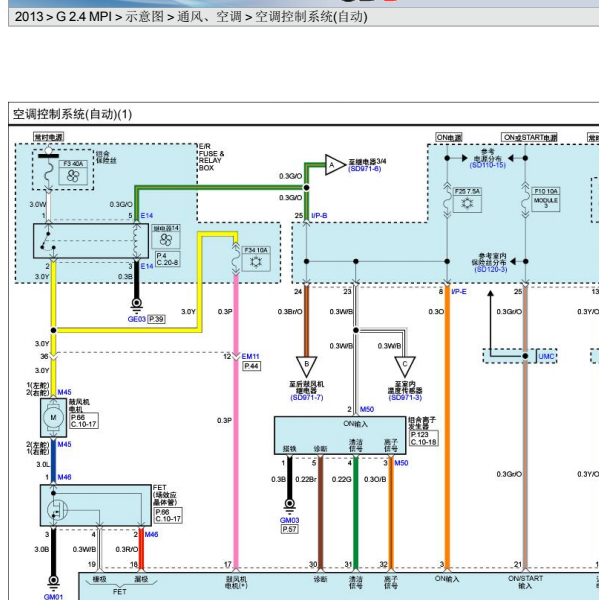Click the 3.0W wire label
This screenshot has width=599, height=600.
(x=38, y=205)
